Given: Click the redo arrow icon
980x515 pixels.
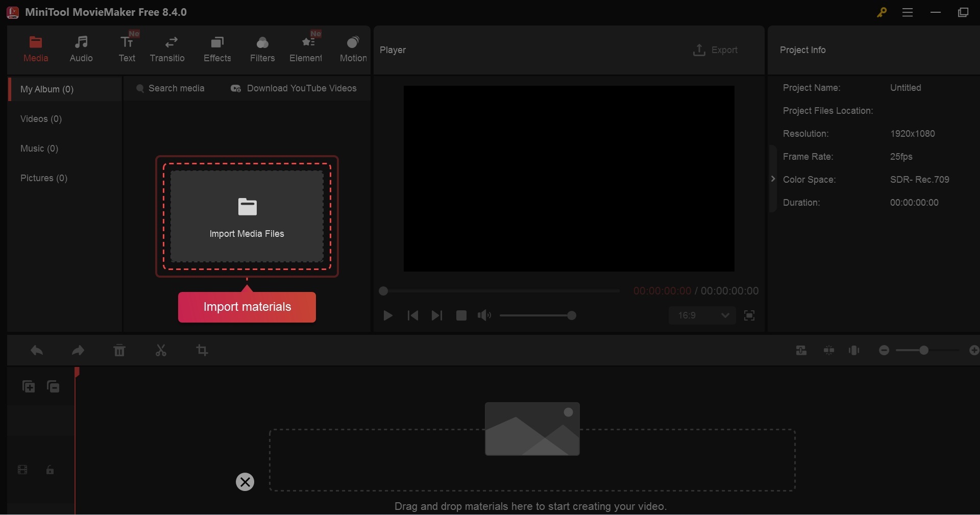Looking at the screenshot, I should (x=78, y=351).
